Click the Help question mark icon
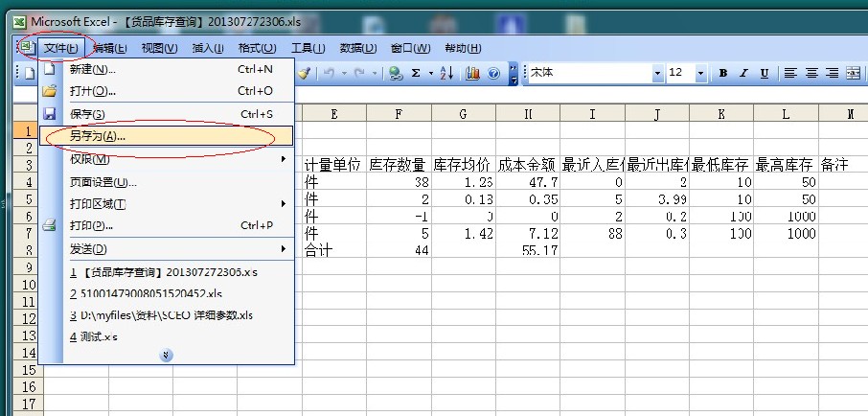The height and width of the screenshot is (416, 868). coord(493,73)
